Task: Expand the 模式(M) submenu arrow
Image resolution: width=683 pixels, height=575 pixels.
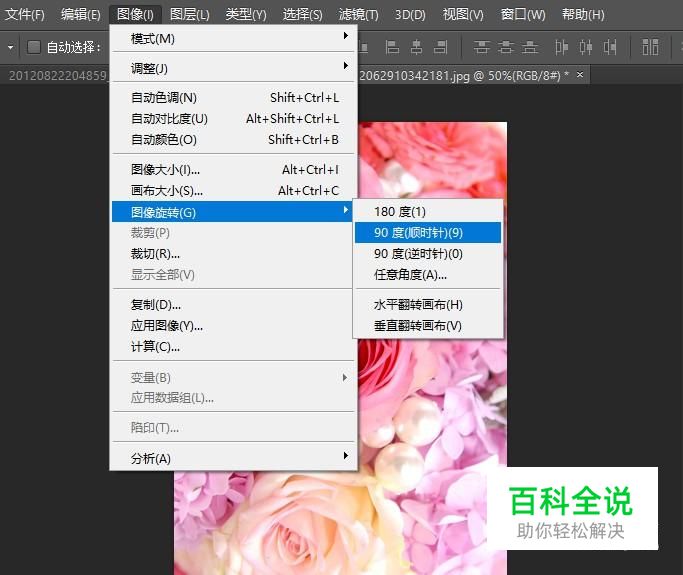Action: (x=345, y=36)
